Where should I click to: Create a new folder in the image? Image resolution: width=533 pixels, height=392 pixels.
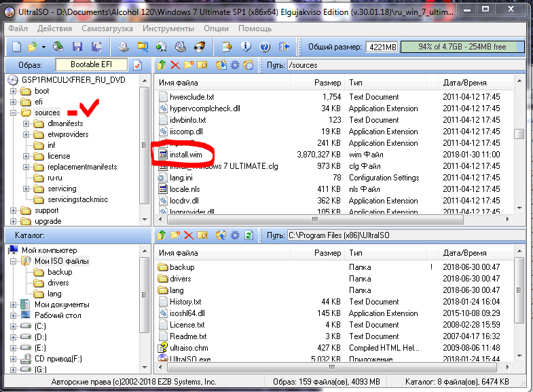189,65
